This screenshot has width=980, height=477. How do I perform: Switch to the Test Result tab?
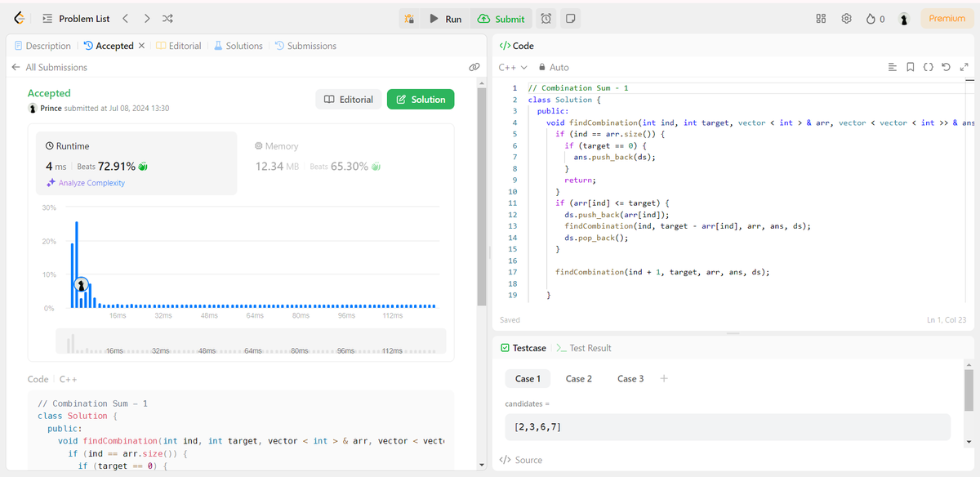pos(583,348)
